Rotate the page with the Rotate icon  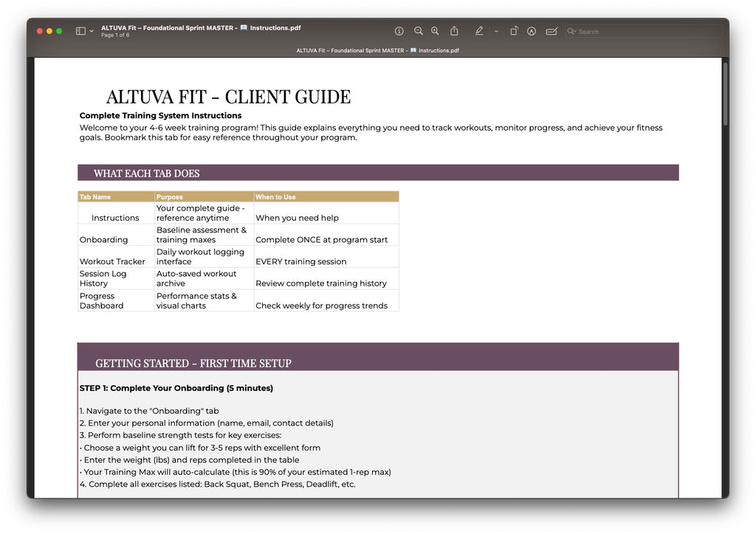click(x=514, y=31)
